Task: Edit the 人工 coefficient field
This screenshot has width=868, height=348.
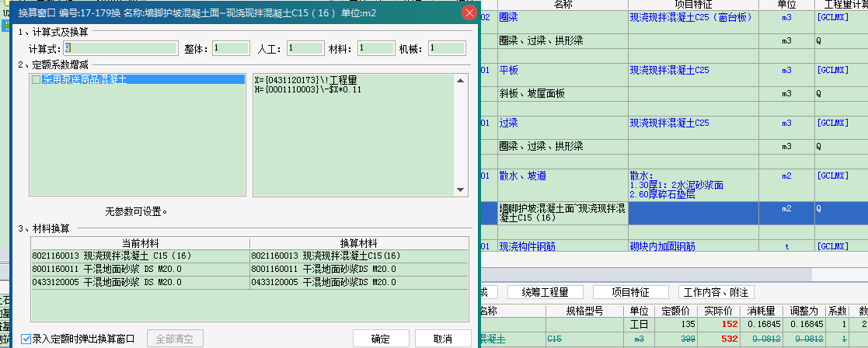Action: click(305, 49)
